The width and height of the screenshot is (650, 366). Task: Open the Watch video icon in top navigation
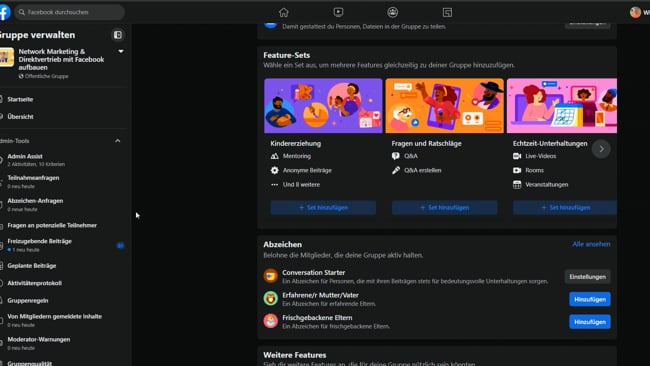coord(338,12)
